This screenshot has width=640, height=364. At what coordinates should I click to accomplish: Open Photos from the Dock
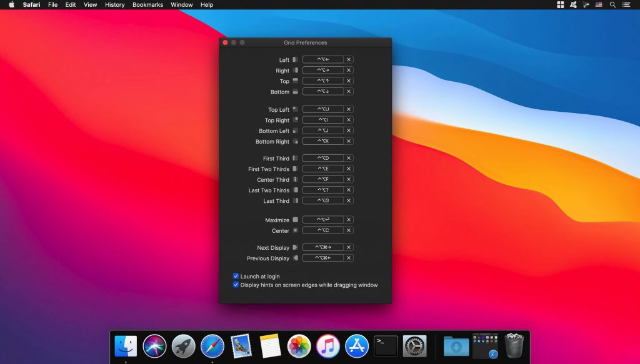click(x=299, y=346)
